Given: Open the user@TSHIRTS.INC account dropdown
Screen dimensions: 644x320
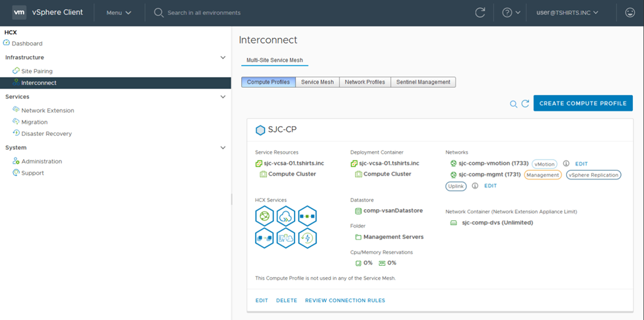Looking at the screenshot, I should coord(567,13).
